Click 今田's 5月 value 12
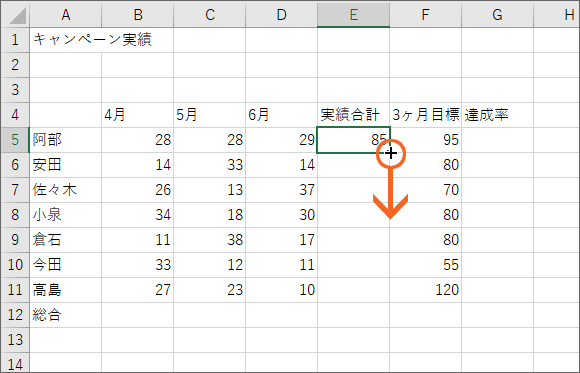The width and height of the screenshot is (580, 373). [x=209, y=265]
